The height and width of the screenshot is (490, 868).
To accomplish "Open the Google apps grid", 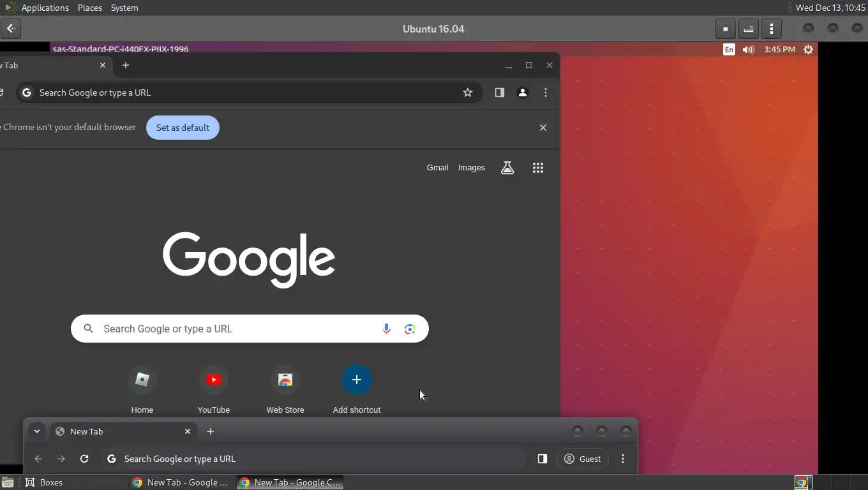I will point(538,168).
